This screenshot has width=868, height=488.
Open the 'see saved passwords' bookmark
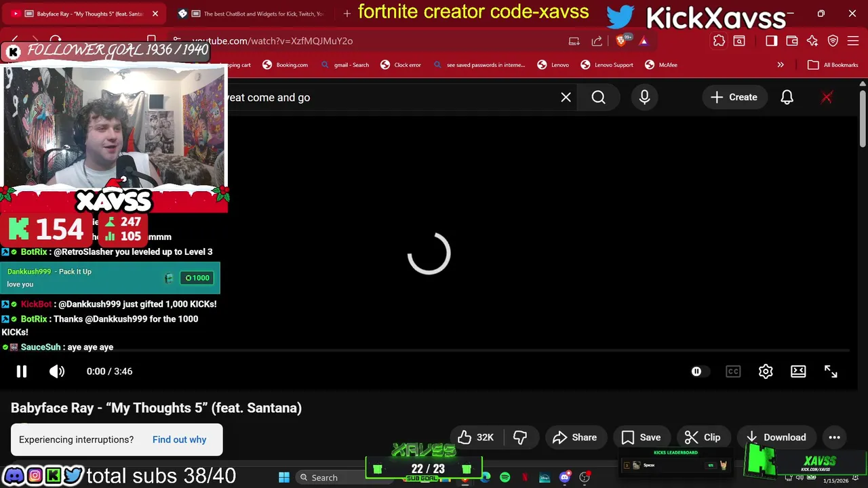click(479, 65)
